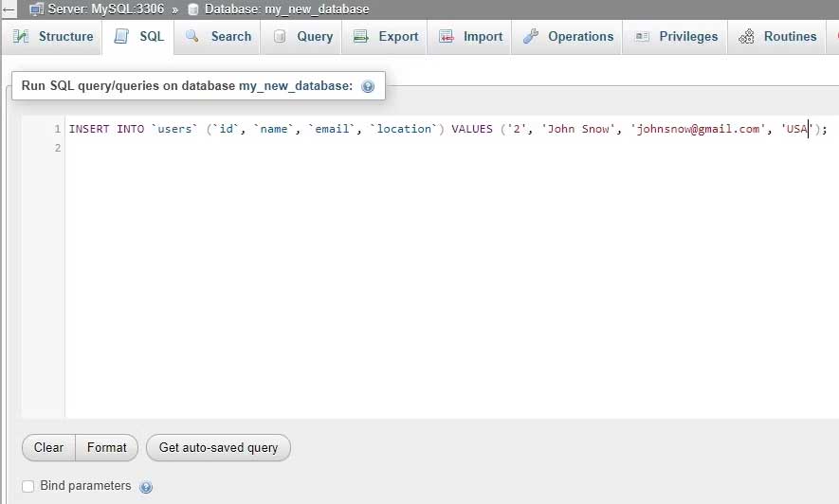This screenshot has width=839, height=504.
Task: Follow the Server: MySQL:3306 breadcrumb link
Action: [106, 9]
